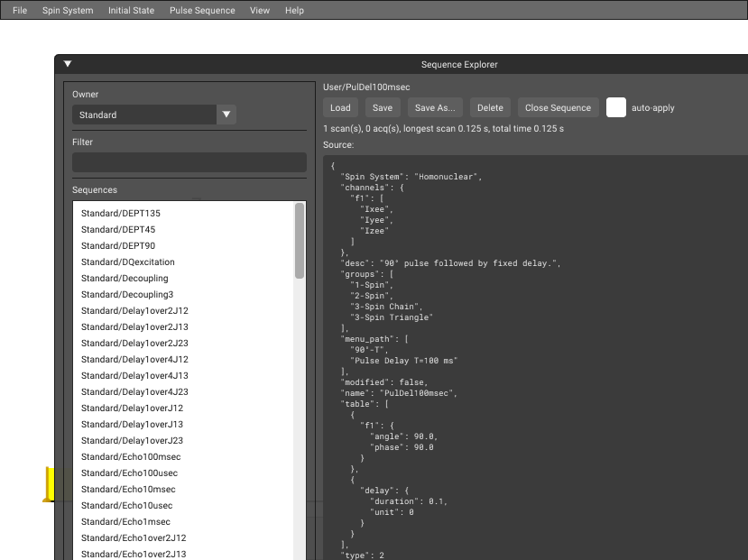Toggle the auto-apply checkbox
748x560 pixels.
(616, 107)
